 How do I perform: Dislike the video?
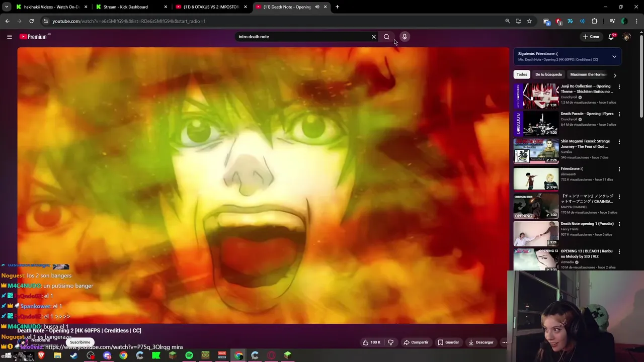click(x=390, y=342)
